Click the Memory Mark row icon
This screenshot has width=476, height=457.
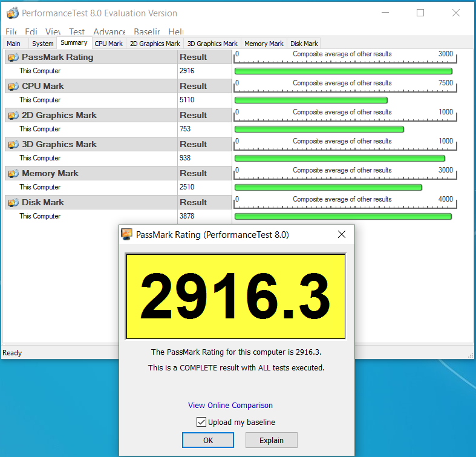13,174
